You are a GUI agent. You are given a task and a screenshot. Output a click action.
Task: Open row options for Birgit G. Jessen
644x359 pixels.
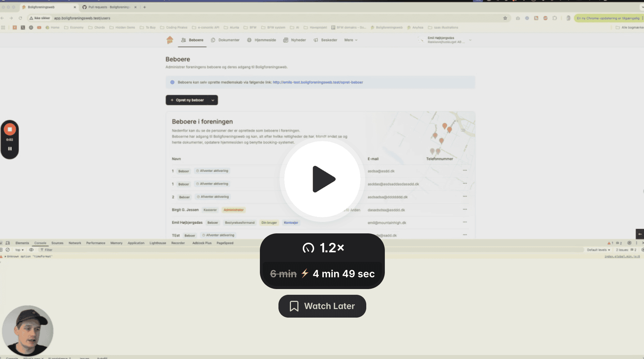[x=465, y=209]
